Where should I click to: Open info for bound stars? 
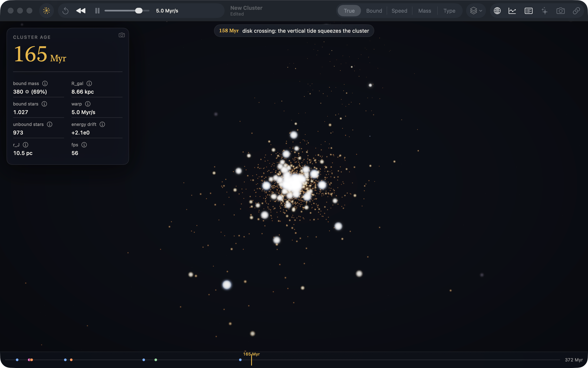(x=44, y=104)
